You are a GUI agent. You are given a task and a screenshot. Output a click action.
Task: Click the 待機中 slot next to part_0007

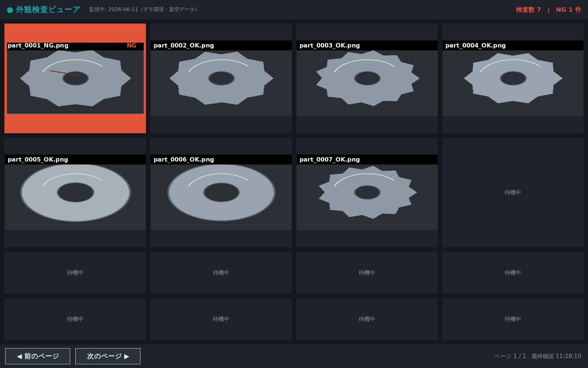click(513, 192)
